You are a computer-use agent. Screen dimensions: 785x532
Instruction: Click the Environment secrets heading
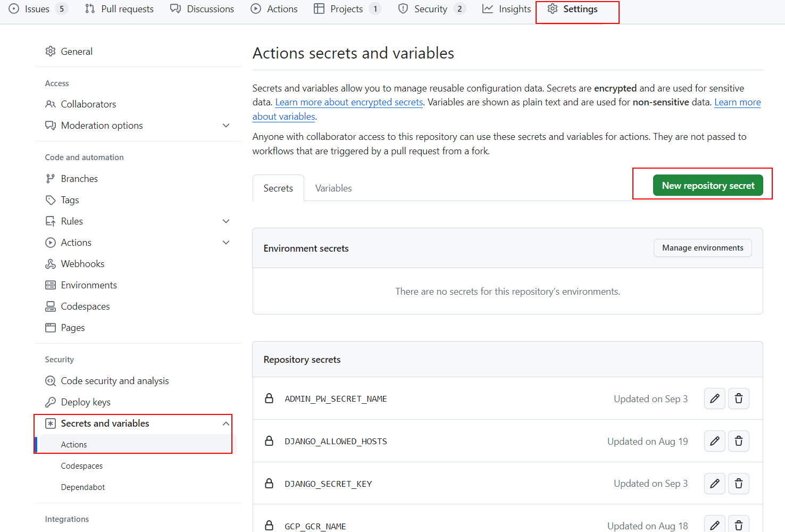coord(306,248)
